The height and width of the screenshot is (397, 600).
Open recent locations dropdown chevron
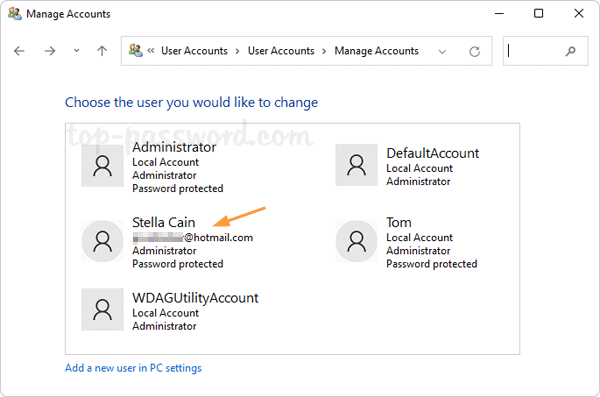tap(77, 51)
